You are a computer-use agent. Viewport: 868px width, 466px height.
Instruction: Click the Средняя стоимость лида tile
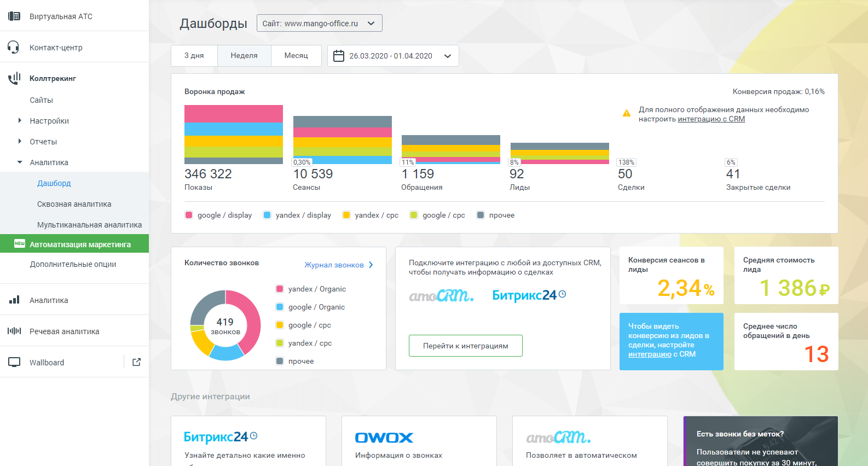[x=786, y=276]
